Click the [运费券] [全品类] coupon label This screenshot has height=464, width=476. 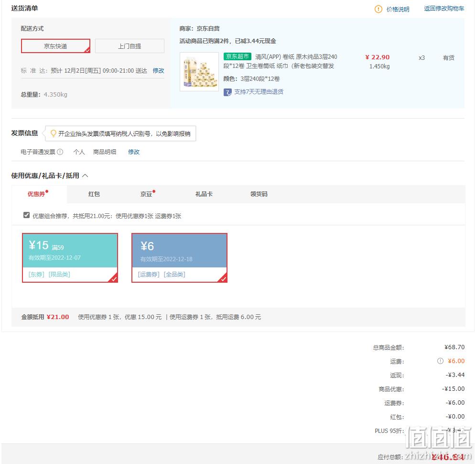click(162, 275)
